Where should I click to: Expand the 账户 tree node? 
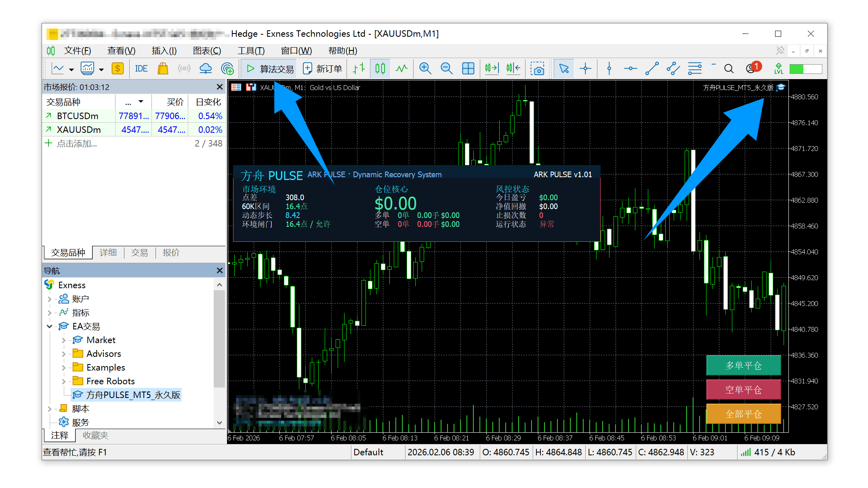click(50, 299)
